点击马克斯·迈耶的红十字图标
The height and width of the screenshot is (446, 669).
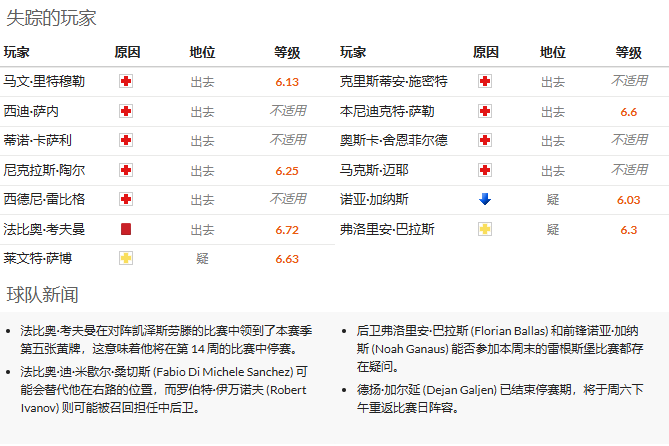coord(485,171)
